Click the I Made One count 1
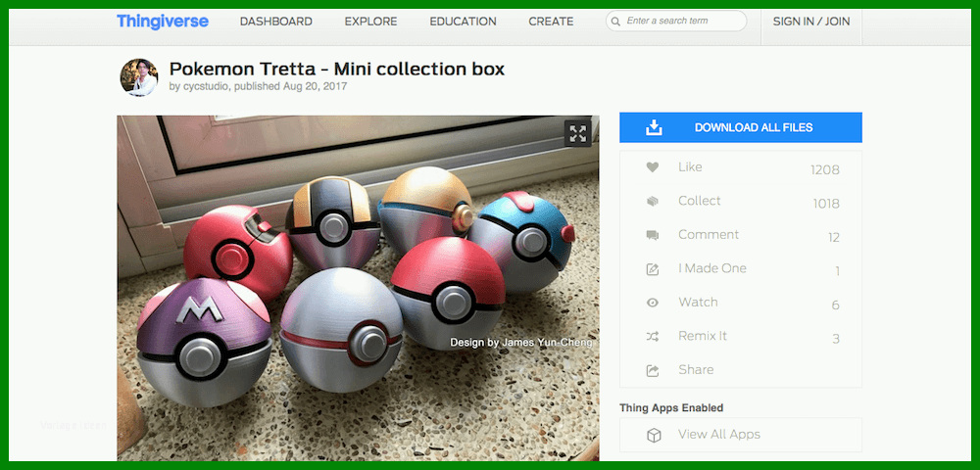The width and height of the screenshot is (980, 470). [x=838, y=271]
